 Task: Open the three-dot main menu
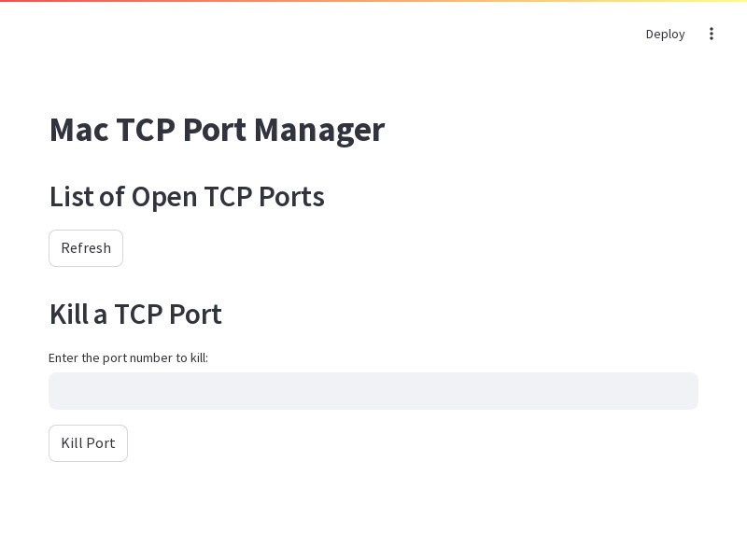tap(711, 34)
